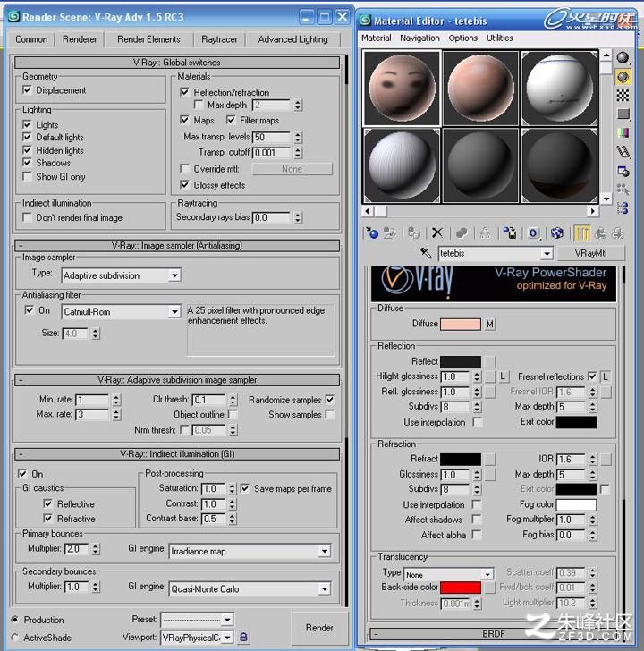The height and width of the screenshot is (651, 644).
Task: Click eyedropper Pick Material from Object icon
Action: (x=426, y=253)
